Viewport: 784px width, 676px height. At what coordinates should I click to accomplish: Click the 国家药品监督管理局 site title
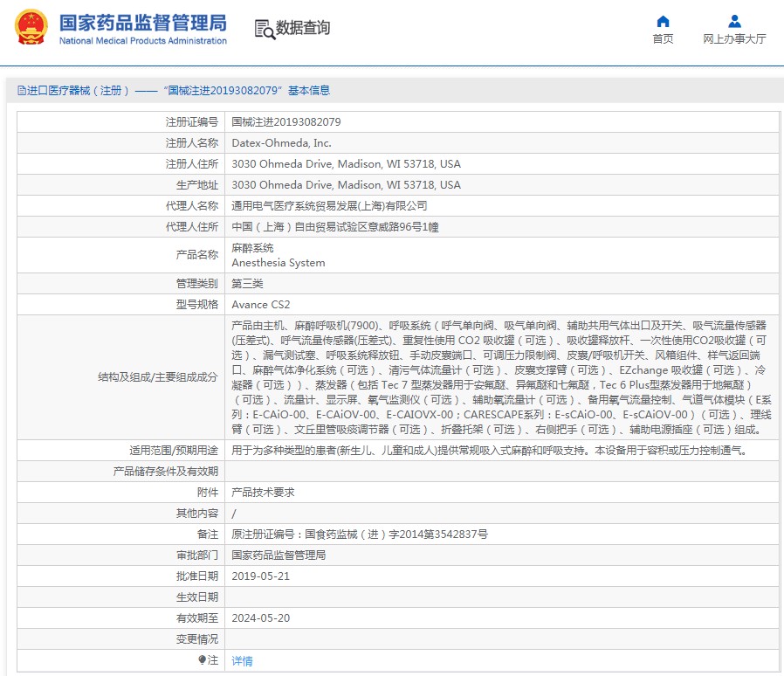coord(143,23)
